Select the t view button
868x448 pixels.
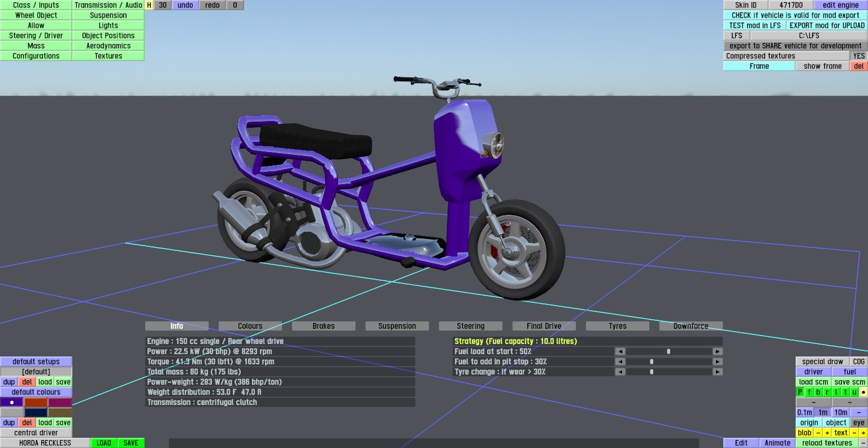click(845, 392)
